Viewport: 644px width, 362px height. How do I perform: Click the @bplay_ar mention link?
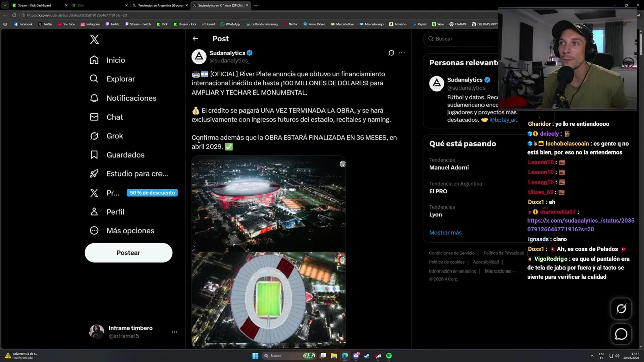tap(503, 120)
